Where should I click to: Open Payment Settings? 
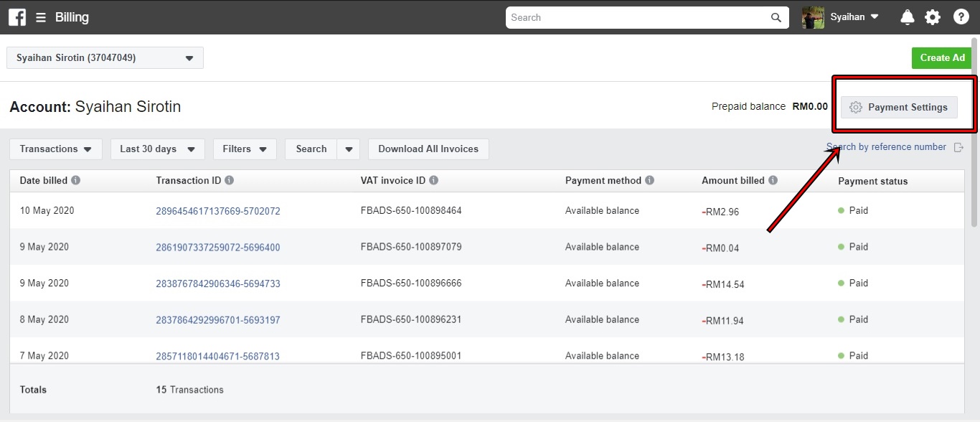(x=899, y=107)
